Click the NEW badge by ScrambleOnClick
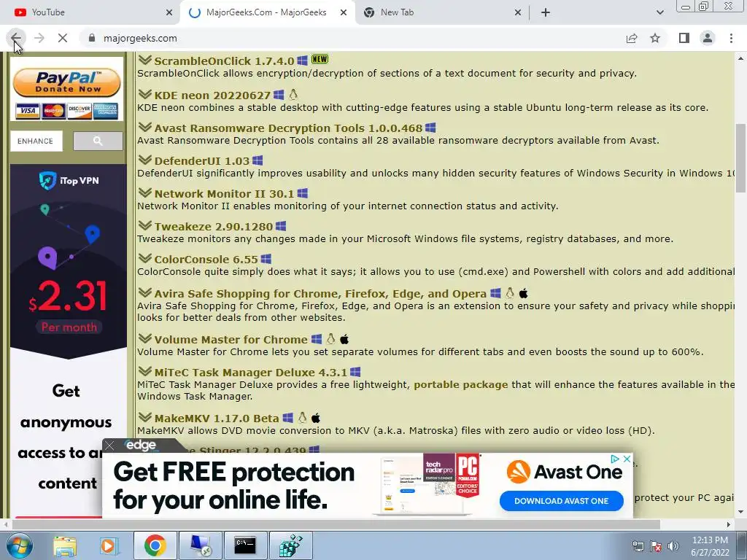747x560 pixels. click(320, 59)
